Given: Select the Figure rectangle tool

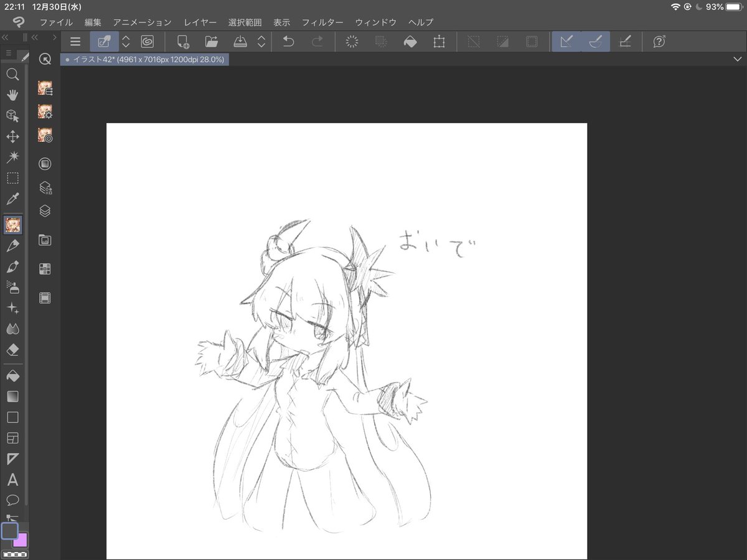Looking at the screenshot, I should (12, 417).
